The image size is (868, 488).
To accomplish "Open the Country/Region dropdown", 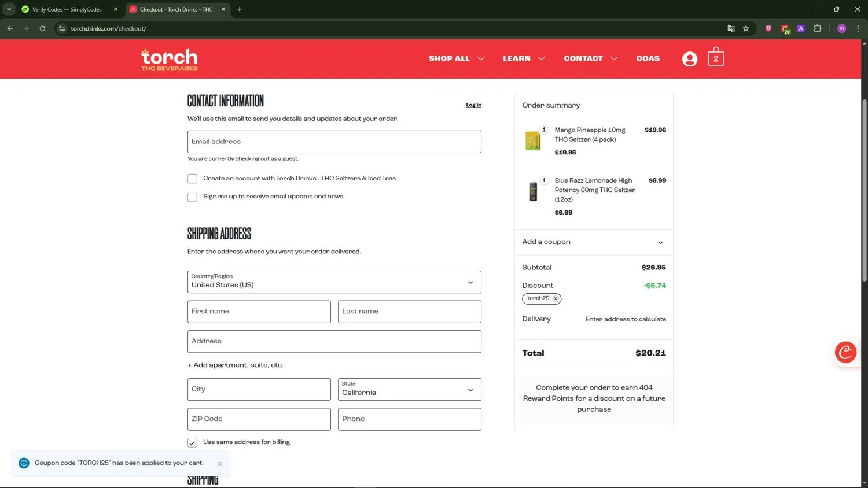I will (334, 282).
